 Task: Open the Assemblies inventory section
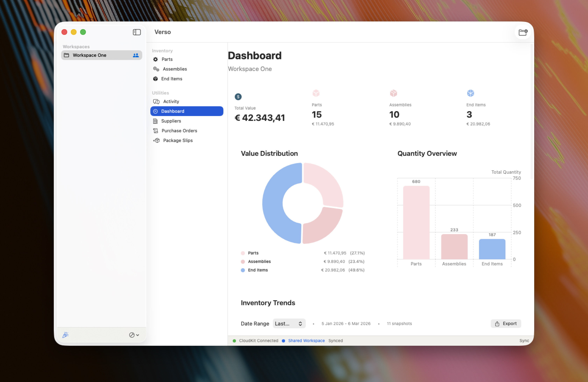174,69
